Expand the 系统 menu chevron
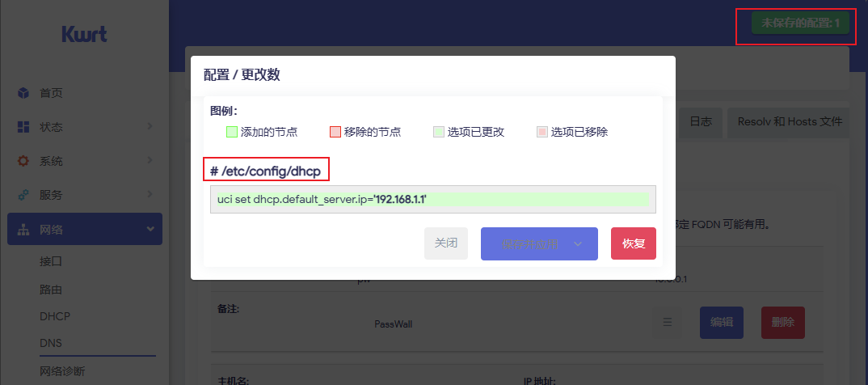The width and height of the screenshot is (868, 385). click(x=150, y=161)
